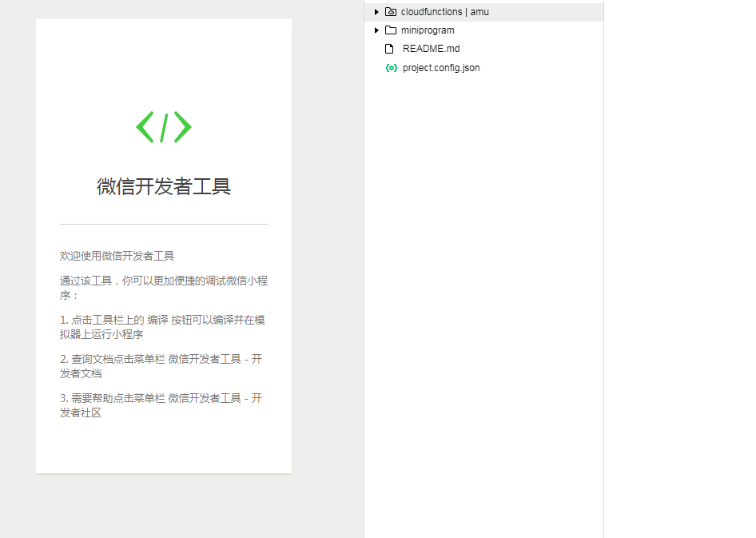The height and width of the screenshot is (538, 756).
Task: Open the README.md file
Action: (431, 49)
